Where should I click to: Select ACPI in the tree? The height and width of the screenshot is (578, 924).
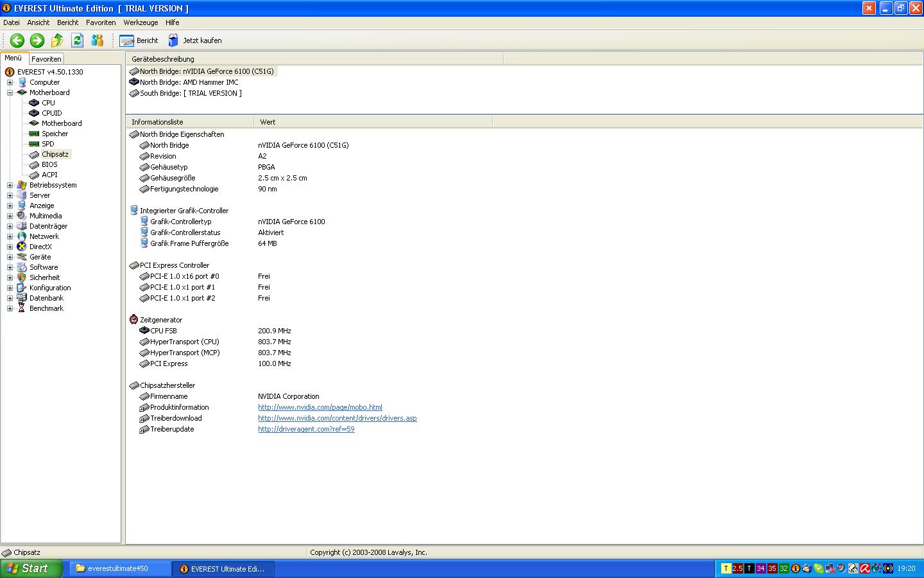point(49,175)
